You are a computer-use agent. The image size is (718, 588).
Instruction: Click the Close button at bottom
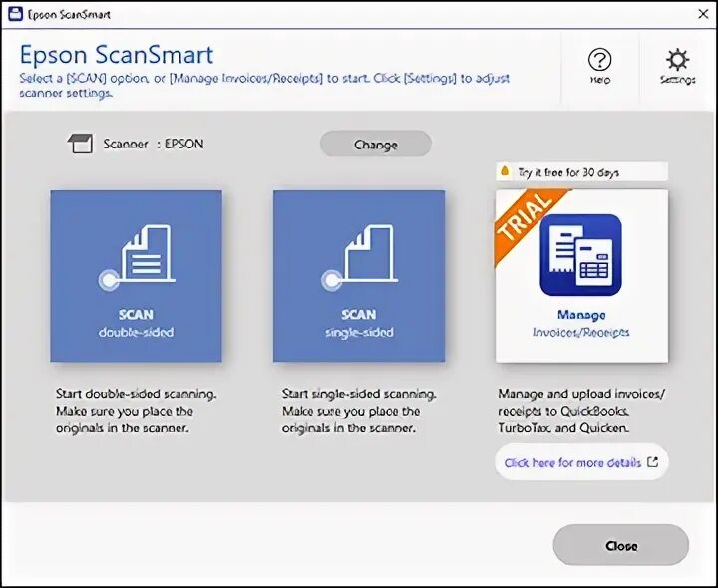tap(621, 545)
